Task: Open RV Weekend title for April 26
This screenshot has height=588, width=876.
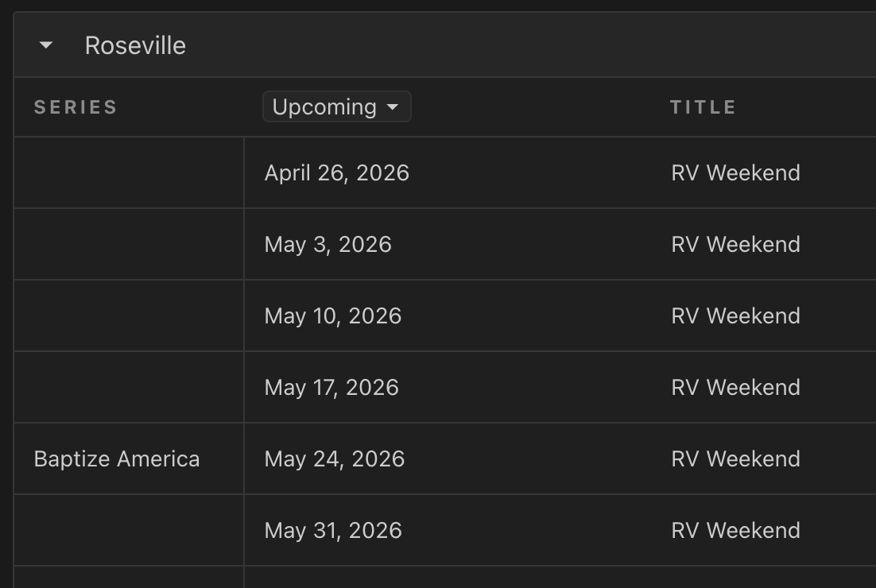Action: [x=736, y=172]
